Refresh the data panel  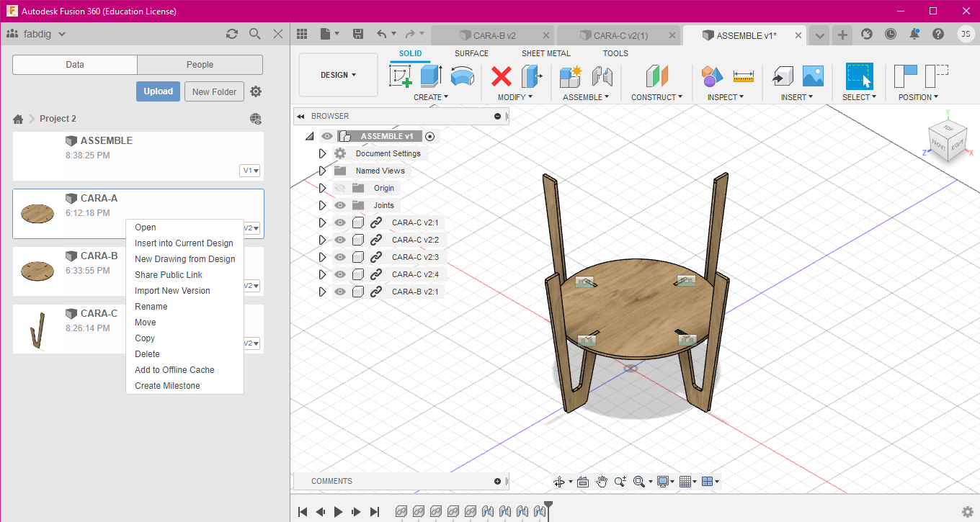pyautogui.click(x=231, y=34)
